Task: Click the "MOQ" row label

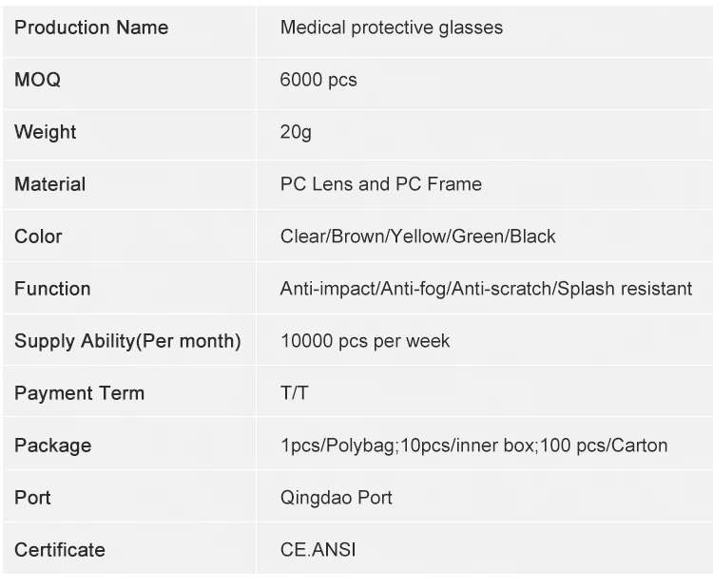Action: tap(38, 80)
